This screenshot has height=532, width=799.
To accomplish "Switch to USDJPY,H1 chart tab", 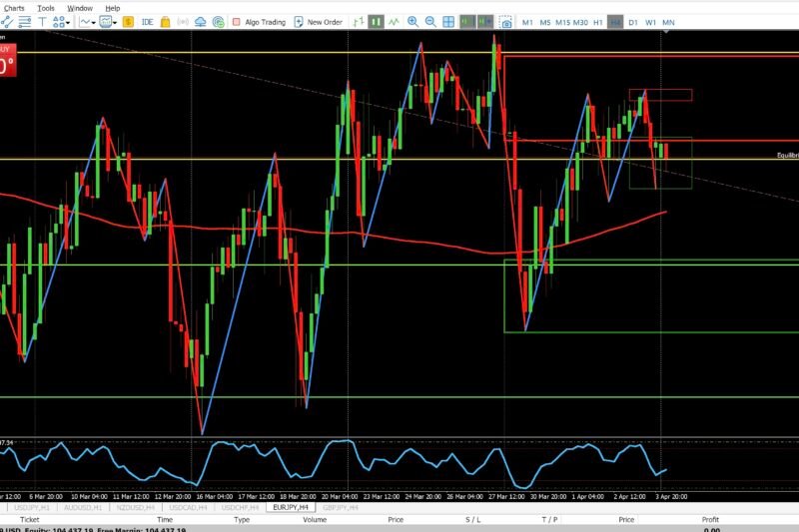I will click(x=32, y=508).
